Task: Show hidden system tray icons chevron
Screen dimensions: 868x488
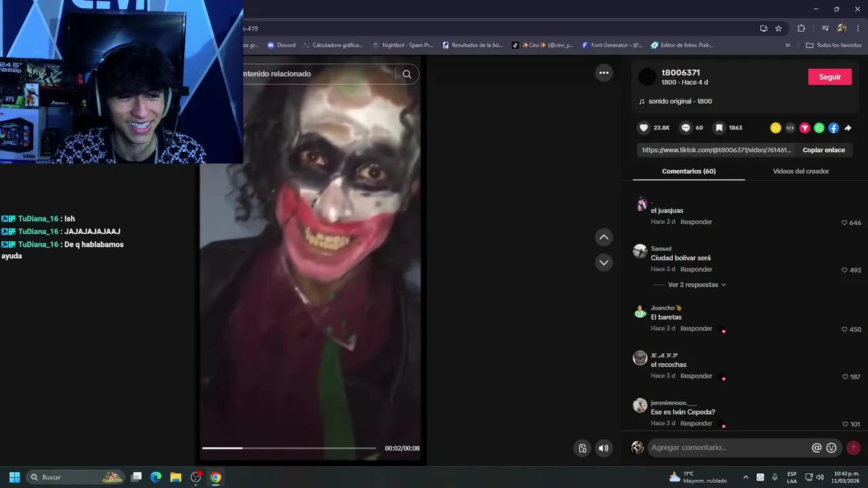Action: (746, 477)
